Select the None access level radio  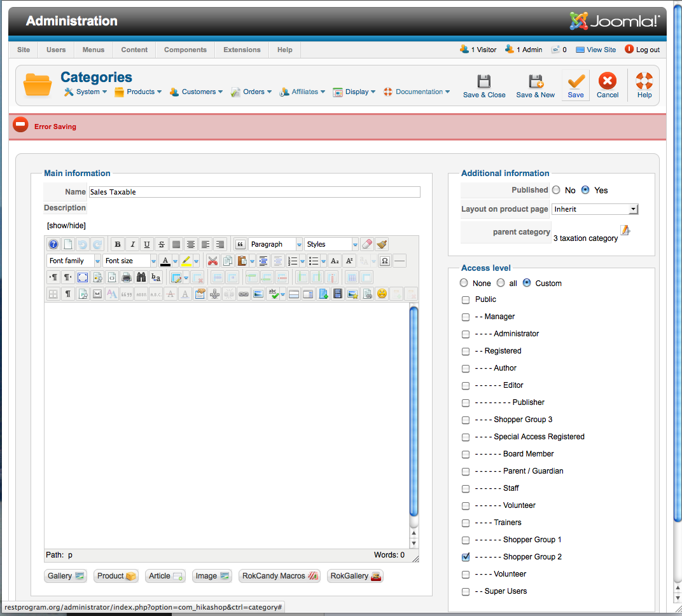[464, 283]
